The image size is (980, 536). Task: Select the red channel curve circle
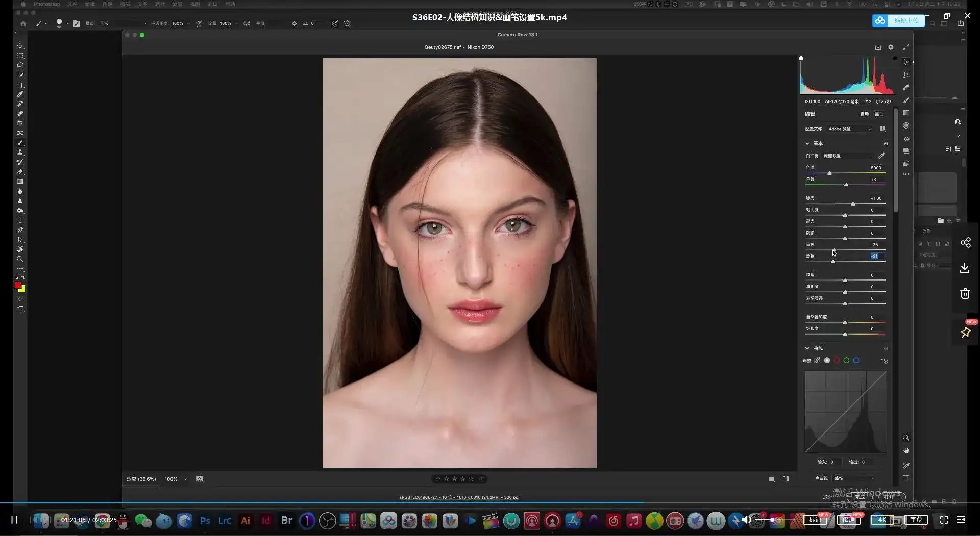(837, 361)
